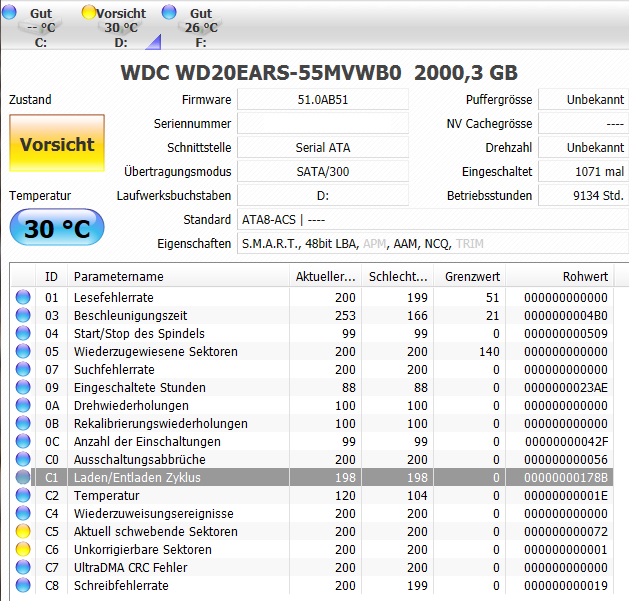Viewport: 637px width, 608px height.
Task: Select drive D: with status Vorsicht
Action: [x=121, y=27]
